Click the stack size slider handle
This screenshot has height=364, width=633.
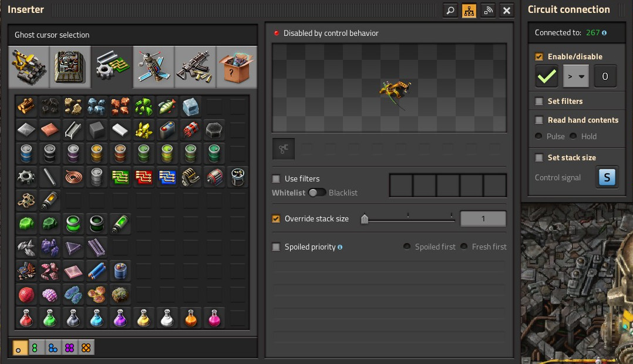pyautogui.click(x=365, y=219)
